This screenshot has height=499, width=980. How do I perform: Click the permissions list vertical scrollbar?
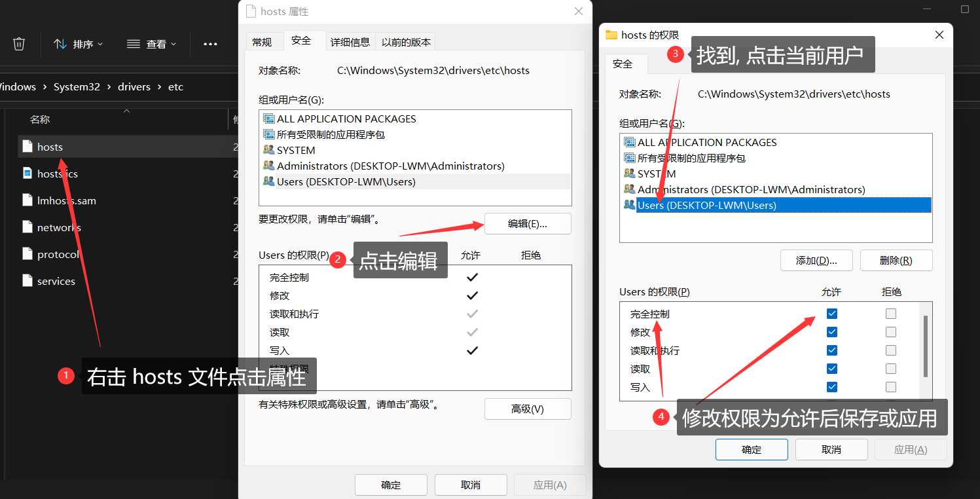pos(926,347)
